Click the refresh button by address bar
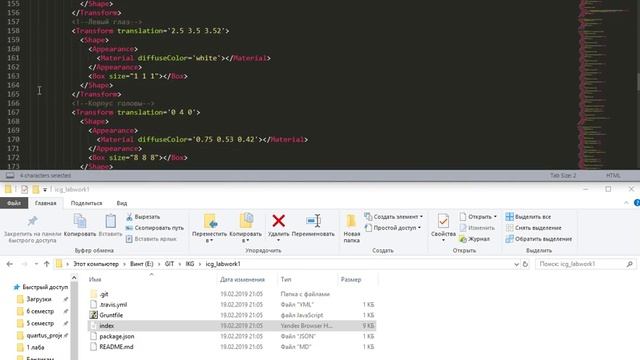 point(525,264)
